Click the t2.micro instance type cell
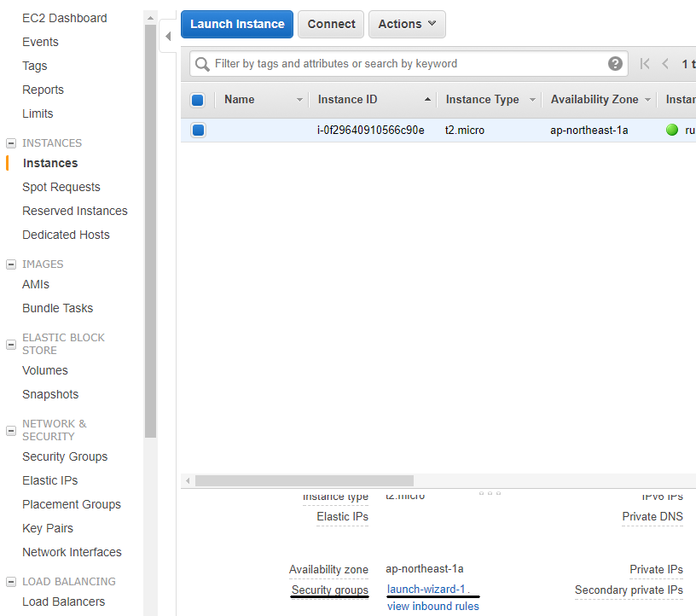Screen dimensions: 696x616 tap(465, 131)
